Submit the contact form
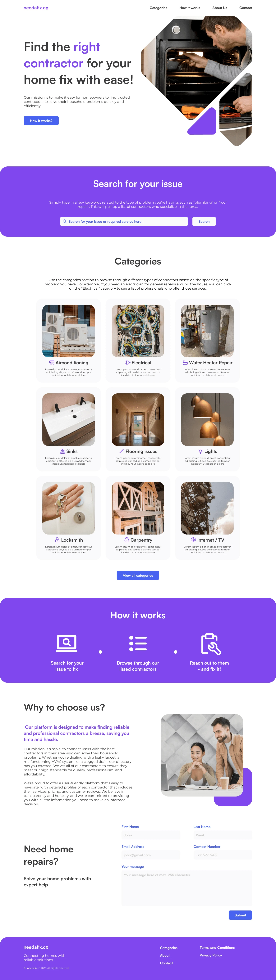The image size is (276, 980). click(x=240, y=915)
